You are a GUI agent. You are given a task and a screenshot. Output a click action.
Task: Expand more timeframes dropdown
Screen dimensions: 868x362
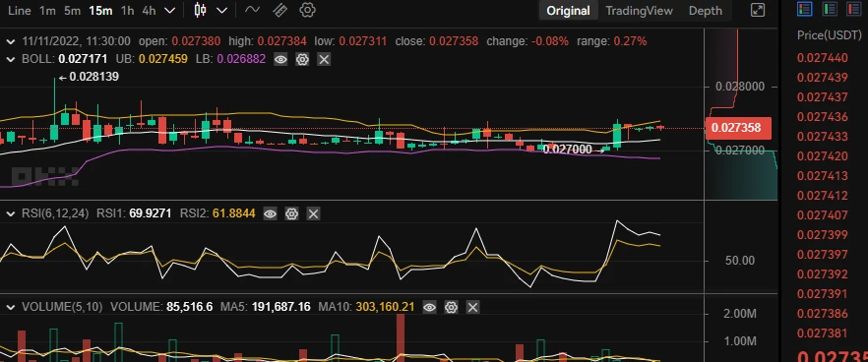[170, 11]
